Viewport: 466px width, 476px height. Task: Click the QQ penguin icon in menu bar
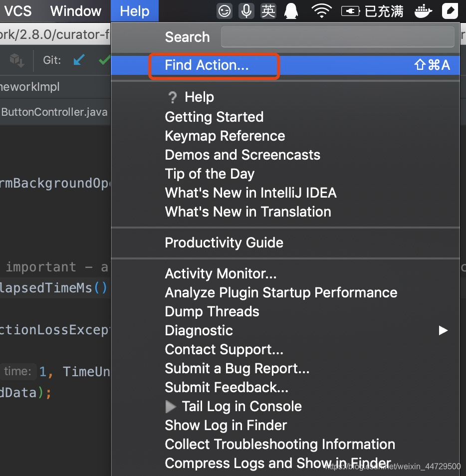292,11
